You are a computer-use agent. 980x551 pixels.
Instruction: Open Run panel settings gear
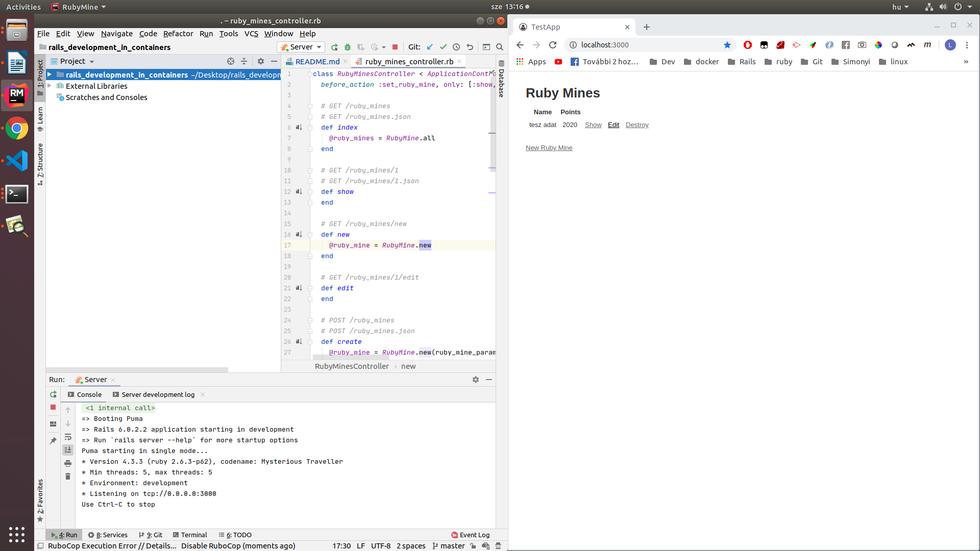[x=476, y=380]
